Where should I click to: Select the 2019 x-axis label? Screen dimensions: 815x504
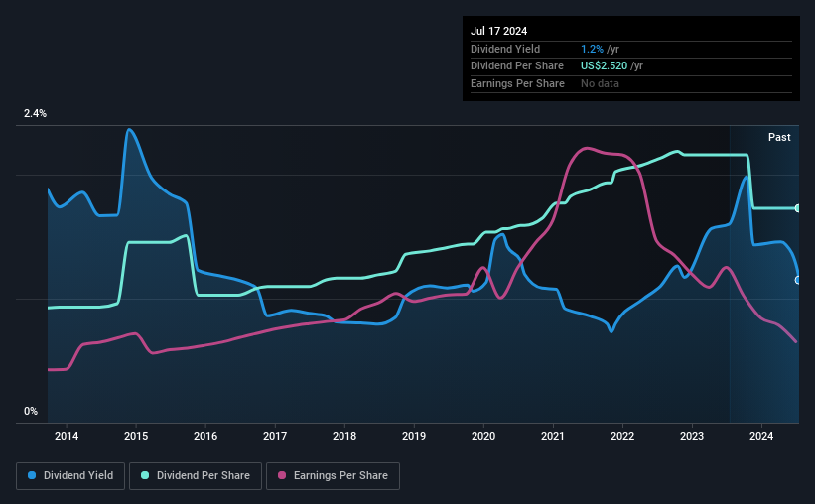414,436
